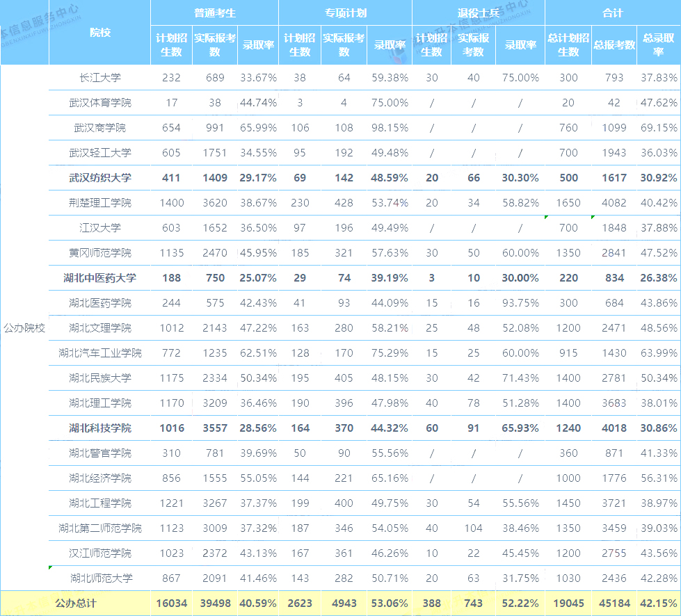Click overall admission rate 42.15%
The image size is (681, 616).
point(659,603)
